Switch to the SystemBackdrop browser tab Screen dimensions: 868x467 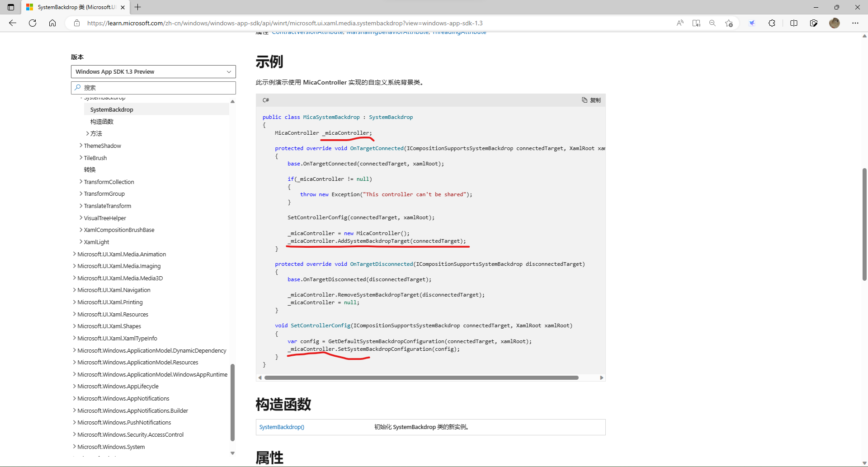pos(72,7)
